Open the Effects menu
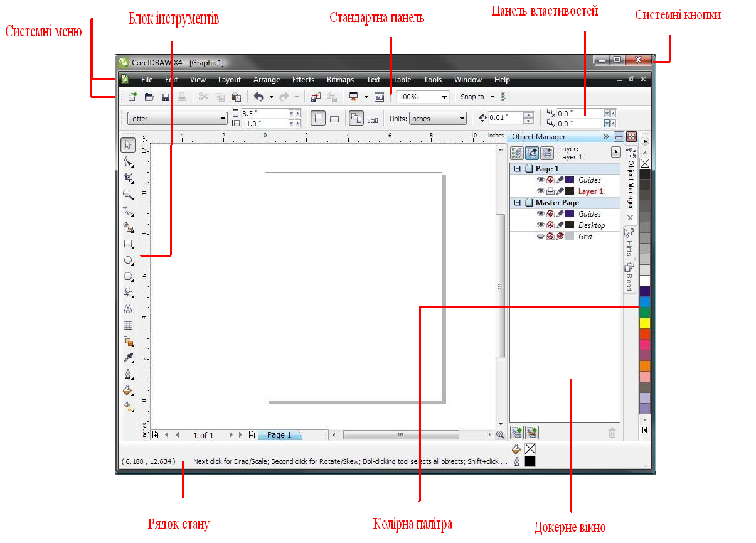Viewport: 756px width, 543px height. (303, 80)
